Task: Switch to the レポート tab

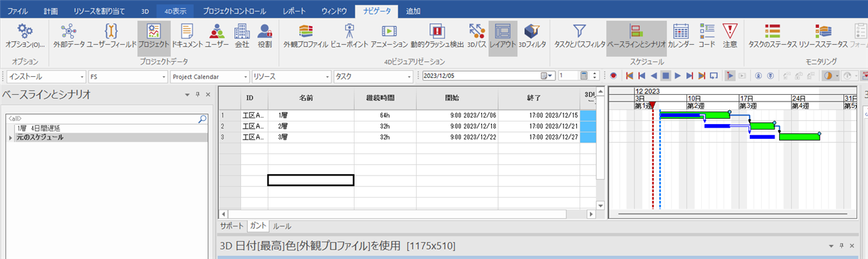Action: pos(294,11)
